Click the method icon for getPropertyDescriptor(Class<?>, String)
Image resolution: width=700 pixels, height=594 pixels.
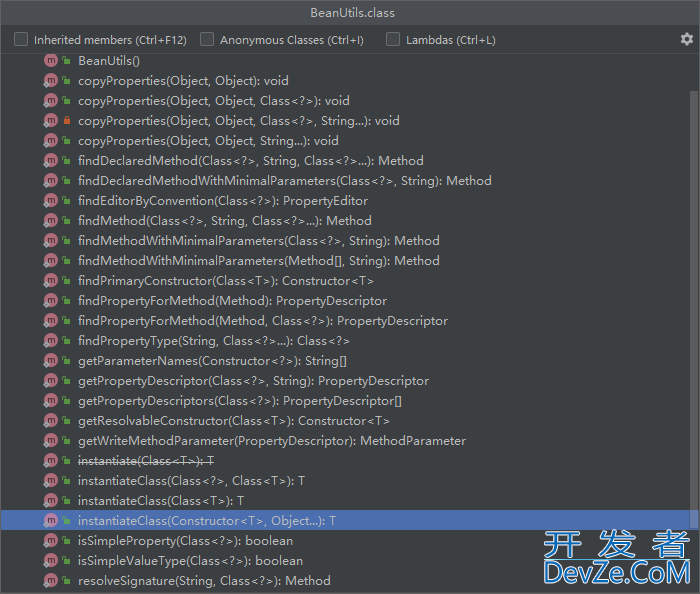coord(51,381)
